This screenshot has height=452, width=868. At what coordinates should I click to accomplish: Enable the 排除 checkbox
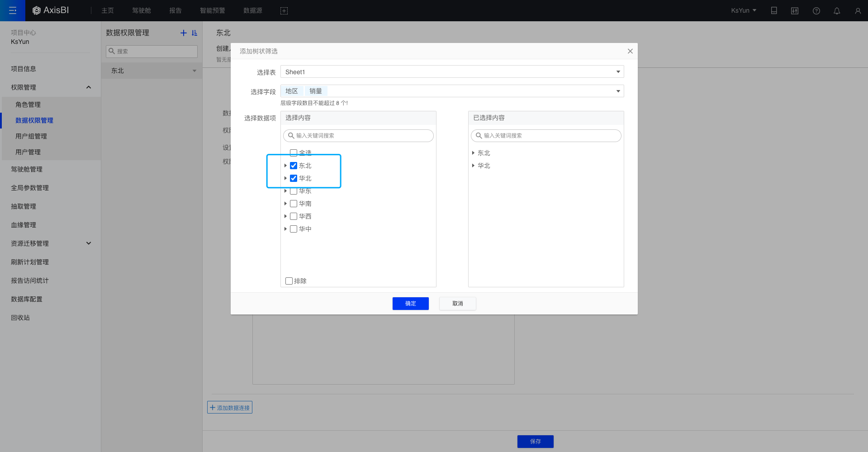pyautogui.click(x=289, y=281)
